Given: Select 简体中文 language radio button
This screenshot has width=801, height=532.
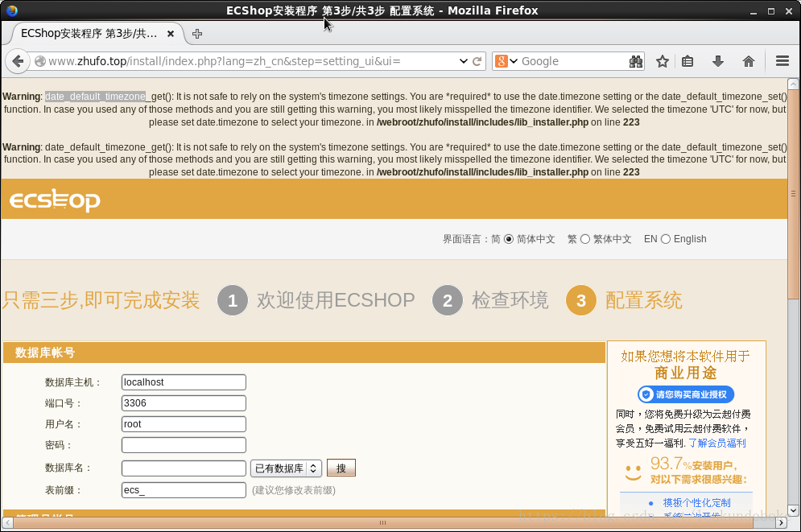Looking at the screenshot, I should (509, 239).
